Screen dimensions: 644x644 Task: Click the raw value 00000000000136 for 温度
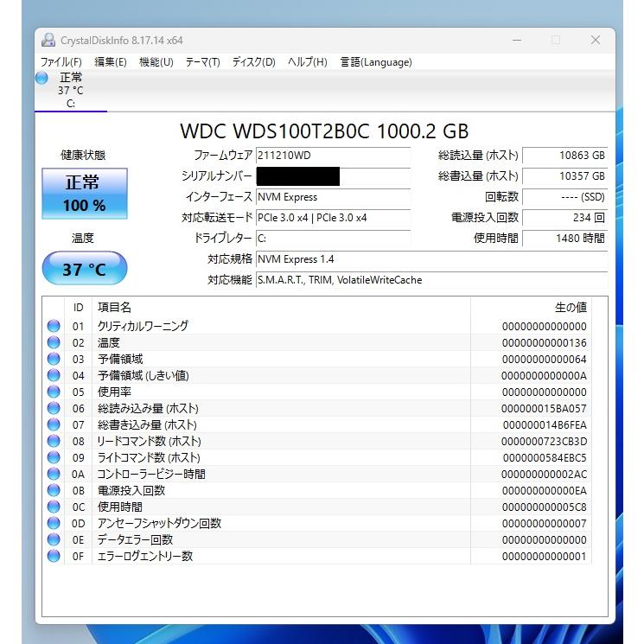(545, 343)
